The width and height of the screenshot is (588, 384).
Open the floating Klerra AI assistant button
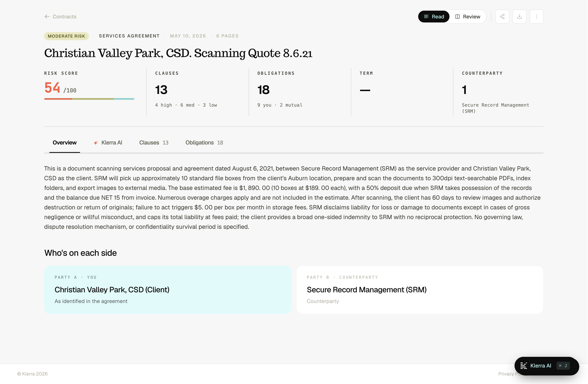click(547, 366)
